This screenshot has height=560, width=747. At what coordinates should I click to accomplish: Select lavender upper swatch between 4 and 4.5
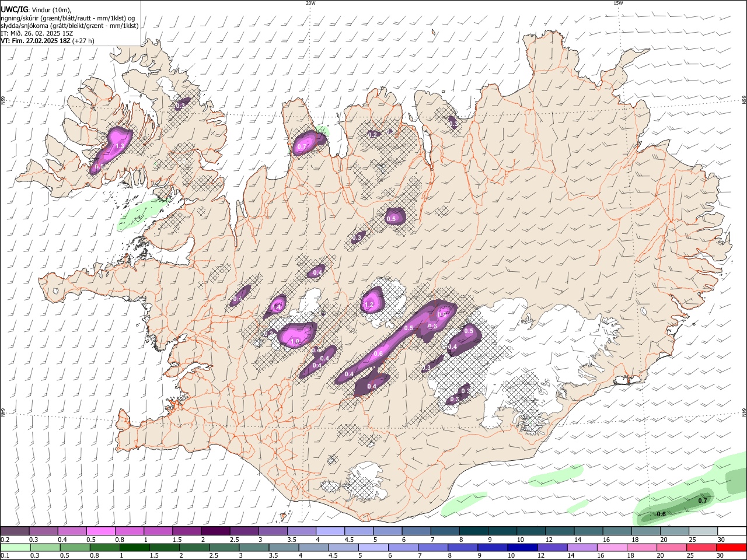tap(330, 531)
